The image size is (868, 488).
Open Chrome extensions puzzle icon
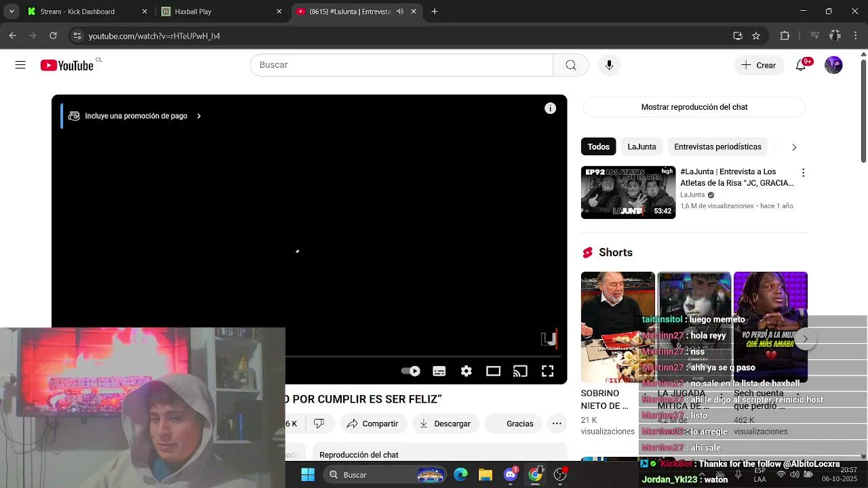[x=785, y=36]
